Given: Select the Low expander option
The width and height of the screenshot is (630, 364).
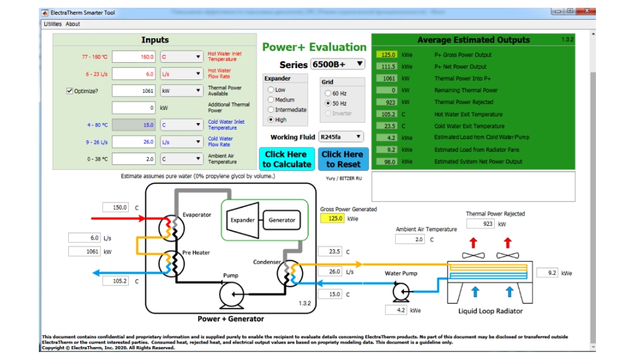Looking at the screenshot, I should (x=271, y=90).
